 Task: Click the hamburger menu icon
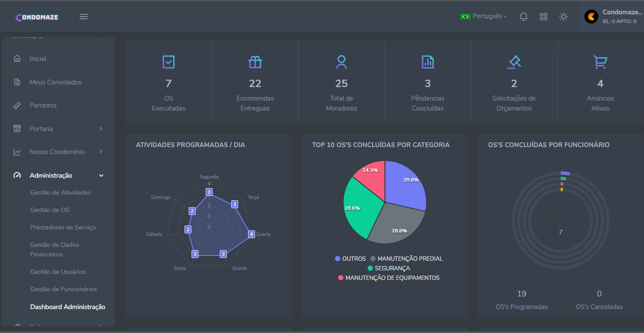84,17
